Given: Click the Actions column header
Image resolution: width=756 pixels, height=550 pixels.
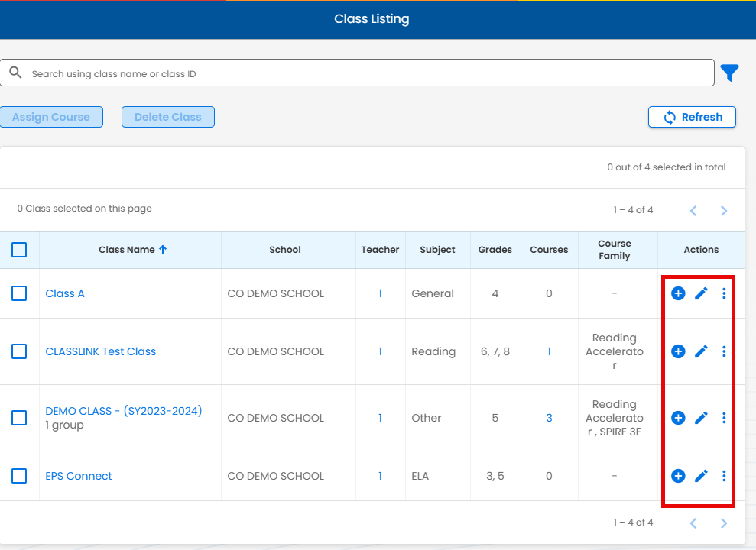Looking at the screenshot, I should 701,250.
